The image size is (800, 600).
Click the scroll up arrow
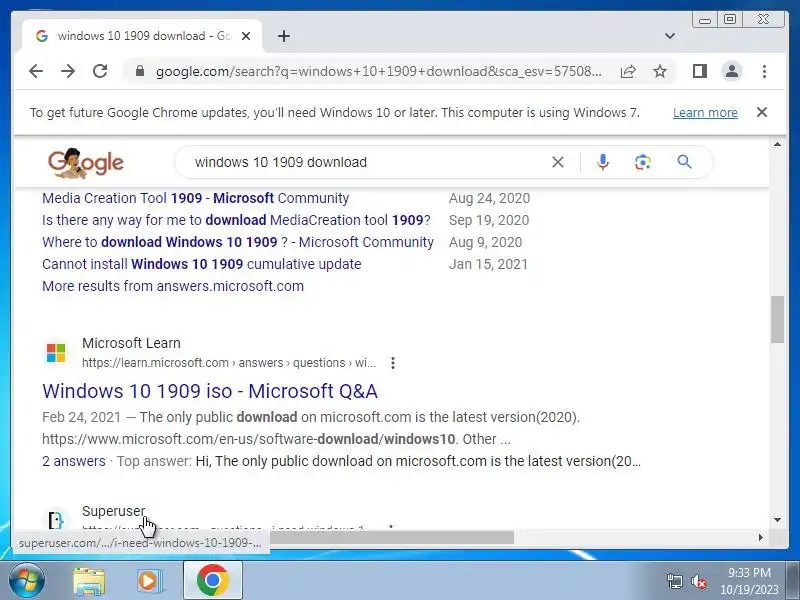coord(777,145)
